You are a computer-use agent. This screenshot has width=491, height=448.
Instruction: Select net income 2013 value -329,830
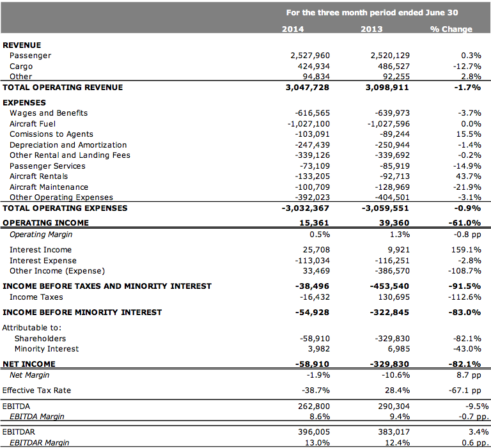tap(389, 364)
